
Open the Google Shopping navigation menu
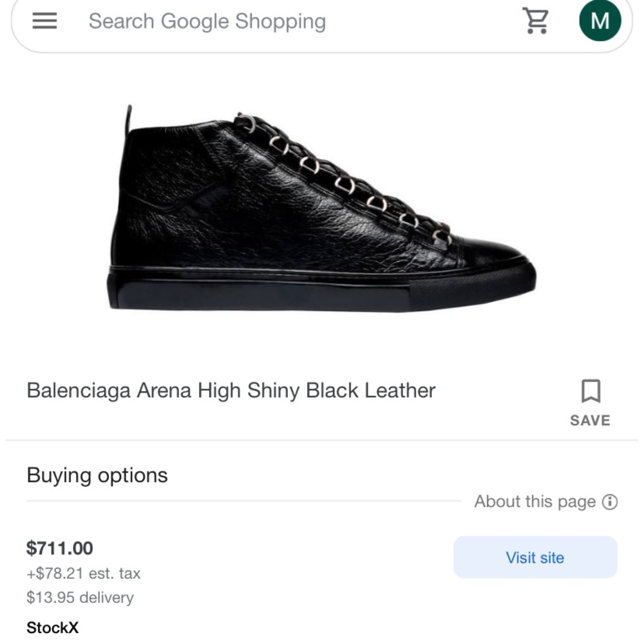coord(43,20)
